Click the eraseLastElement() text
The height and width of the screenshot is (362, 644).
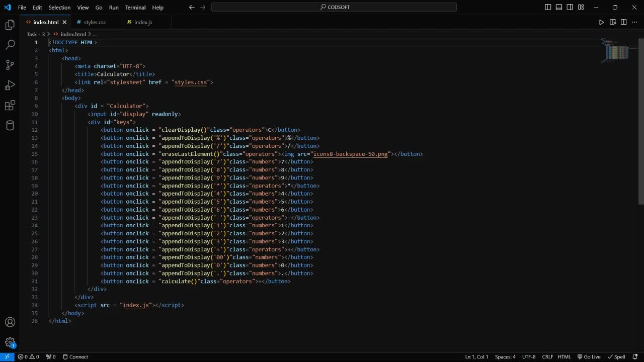[x=190, y=154]
